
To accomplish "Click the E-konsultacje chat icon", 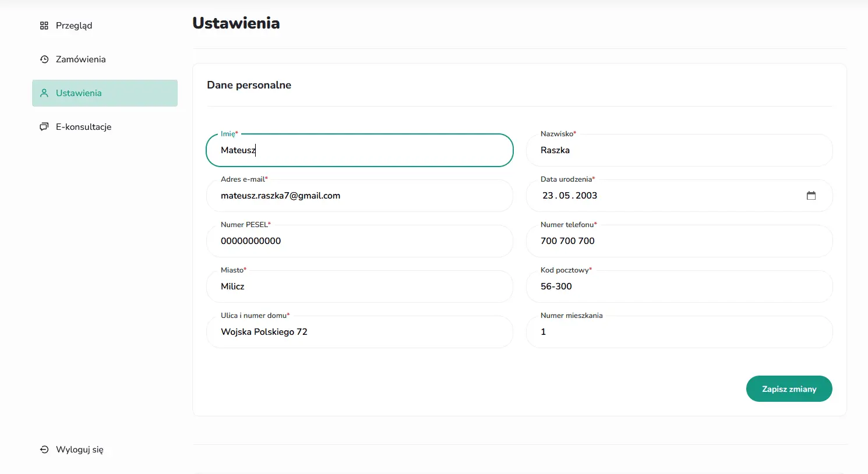I will (x=44, y=127).
